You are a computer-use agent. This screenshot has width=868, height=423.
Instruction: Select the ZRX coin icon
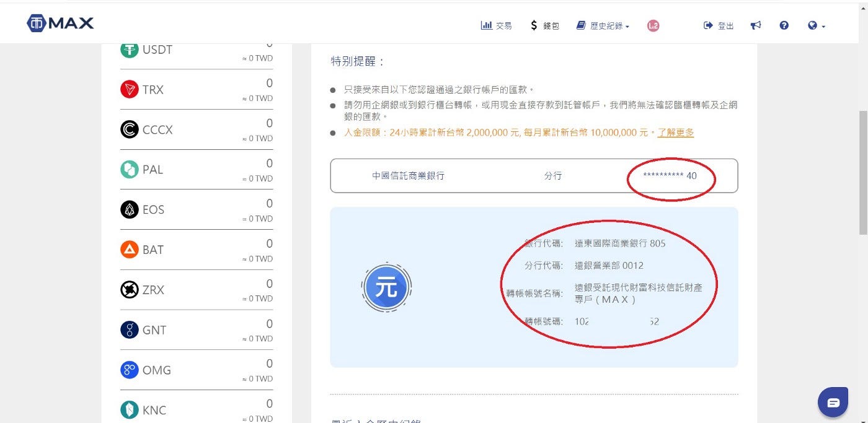[129, 290]
